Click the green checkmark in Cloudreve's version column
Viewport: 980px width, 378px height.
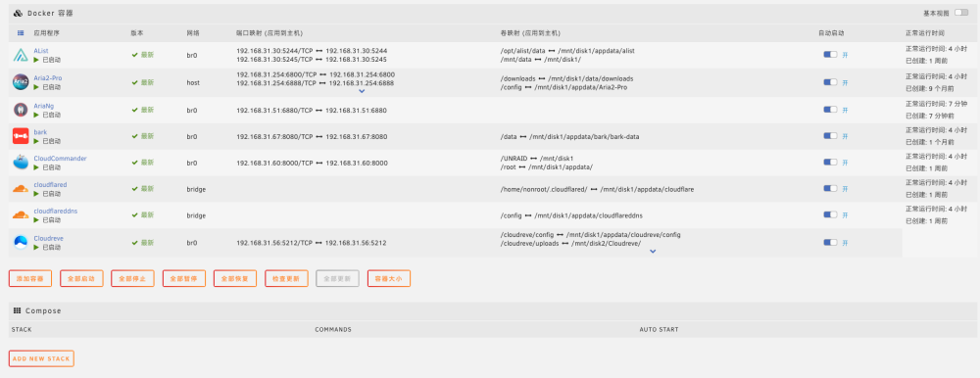[x=134, y=243]
